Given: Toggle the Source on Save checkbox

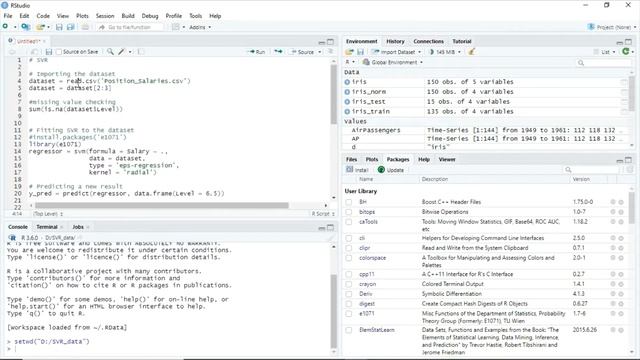Looking at the screenshot, I should 59,52.
